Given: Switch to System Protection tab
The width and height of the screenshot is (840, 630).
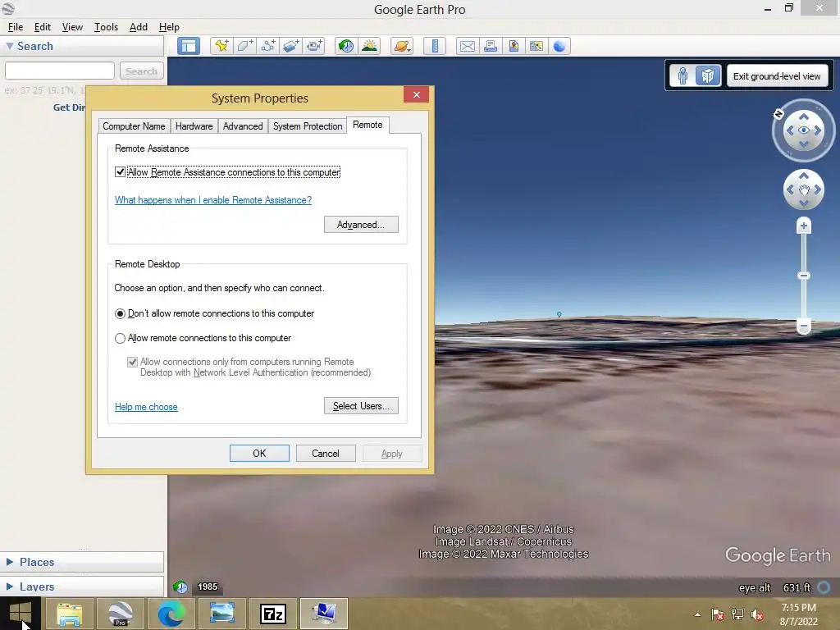Looking at the screenshot, I should coord(308,126).
